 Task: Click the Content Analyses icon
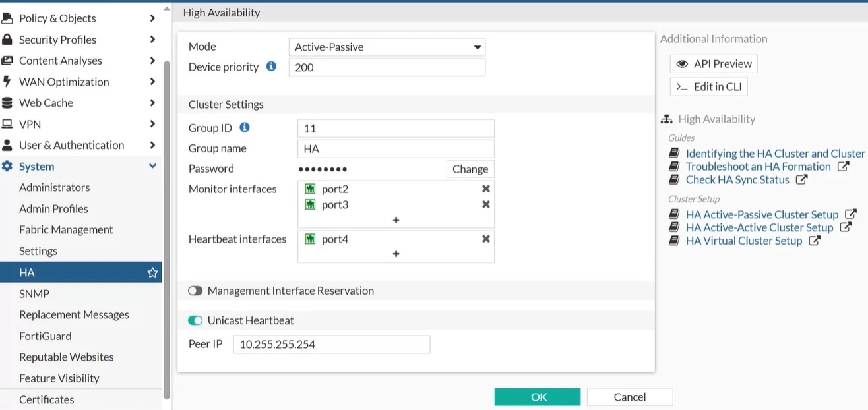[7, 61]
